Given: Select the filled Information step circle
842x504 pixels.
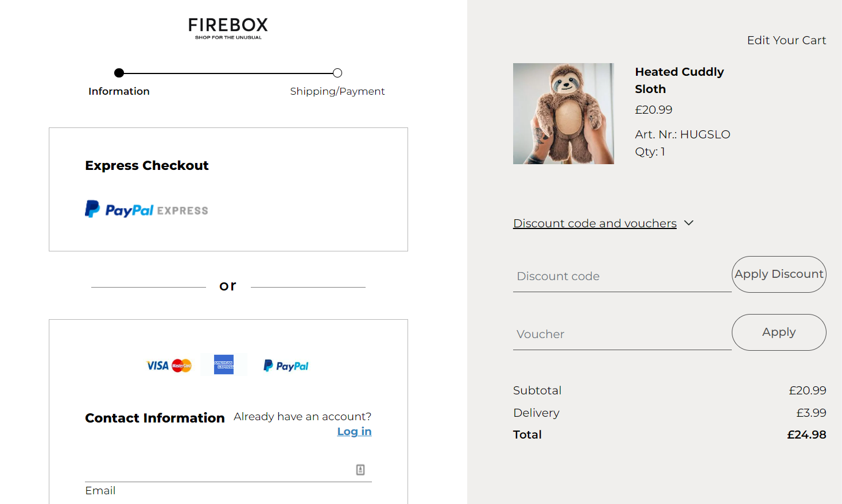Looking at the screenshot, I should click(x=119, y=73).
